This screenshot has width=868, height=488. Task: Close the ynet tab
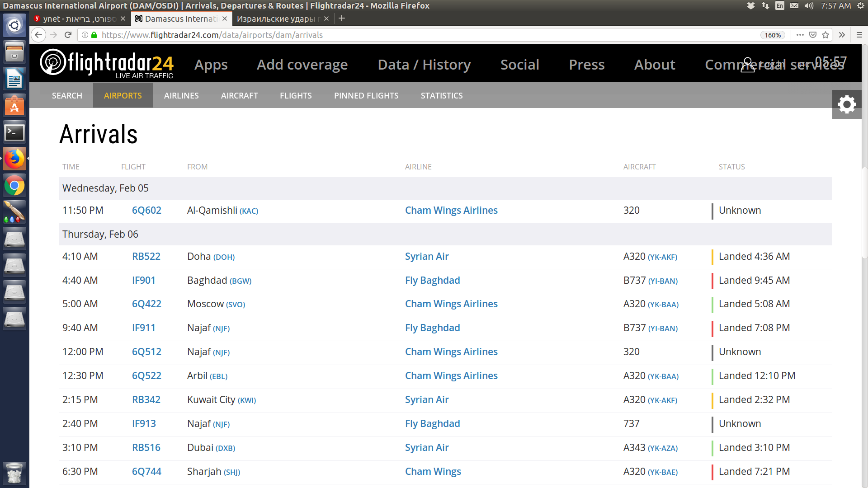123,19
